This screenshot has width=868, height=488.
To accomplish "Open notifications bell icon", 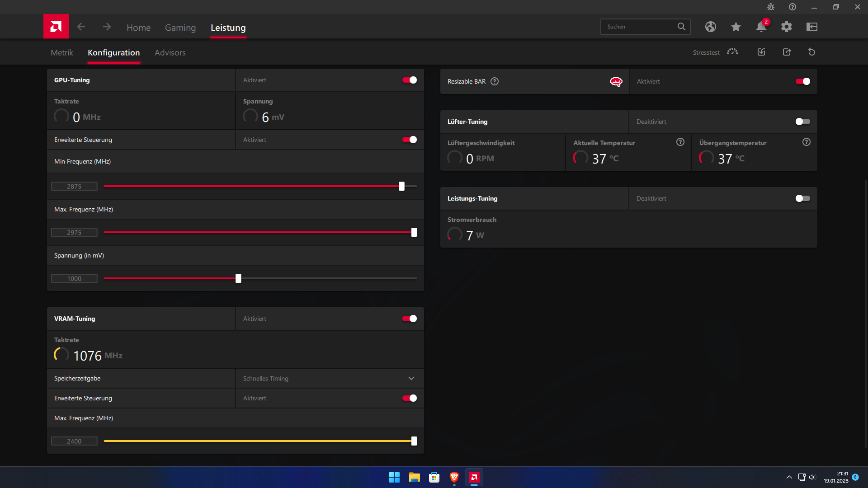I will pos(761,27).
